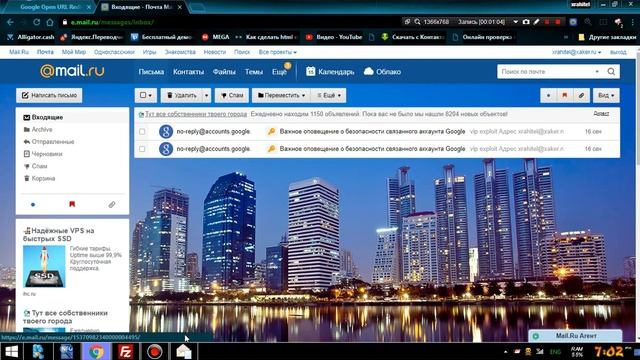Click the key icon on first email
The height and width of the screenshot is (360, 640).
271,131
